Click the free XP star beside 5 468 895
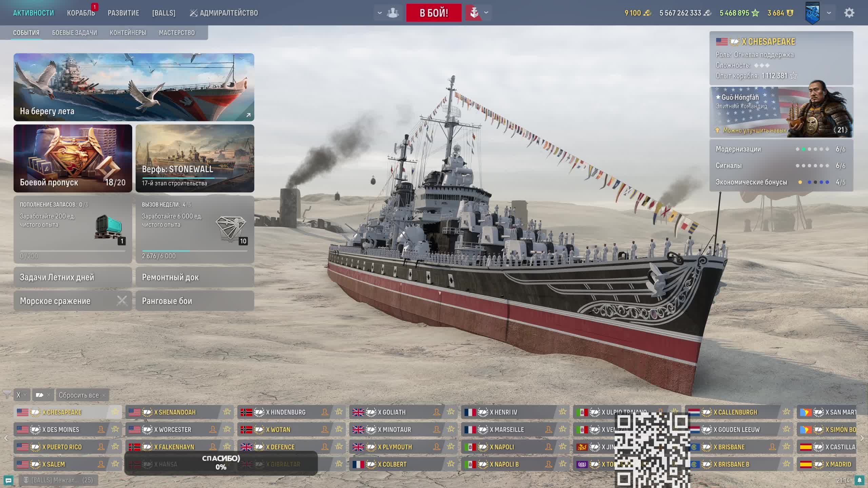Image resolution: width=868 pixels, height=488 pixels. pyautogui.click(x=755, y=13)
